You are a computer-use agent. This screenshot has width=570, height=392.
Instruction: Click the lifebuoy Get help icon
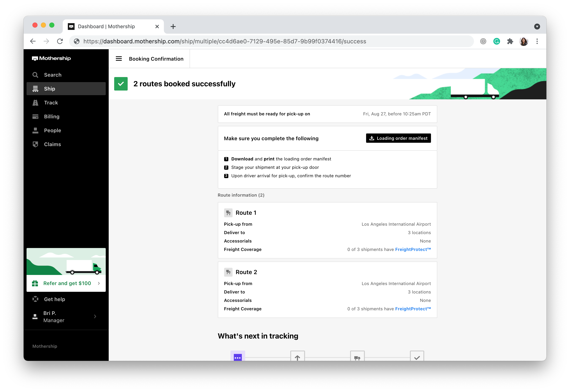[35, 299]
